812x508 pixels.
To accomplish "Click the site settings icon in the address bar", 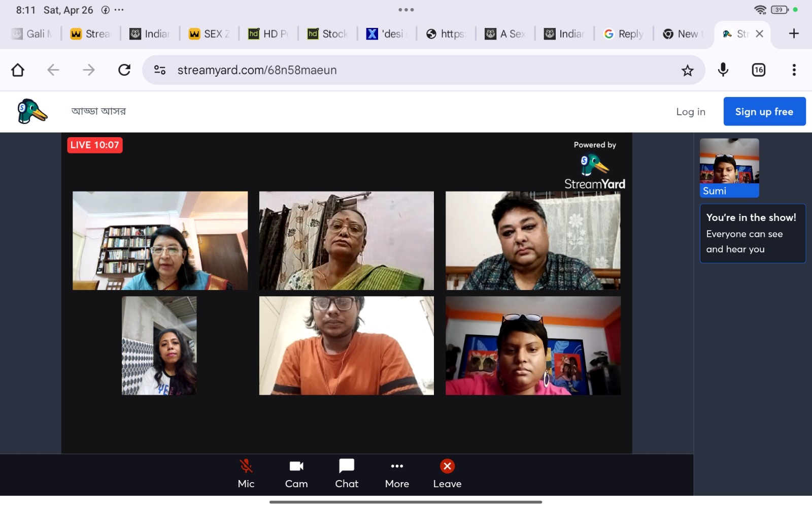I will point(160,70).
